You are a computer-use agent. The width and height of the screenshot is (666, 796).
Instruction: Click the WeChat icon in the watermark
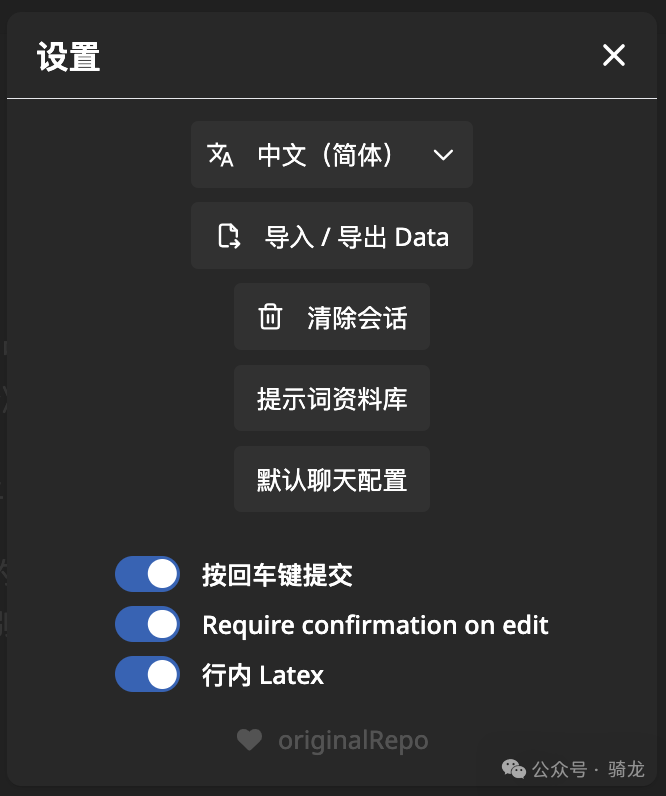pyautogui.click(x=513, y=769)
